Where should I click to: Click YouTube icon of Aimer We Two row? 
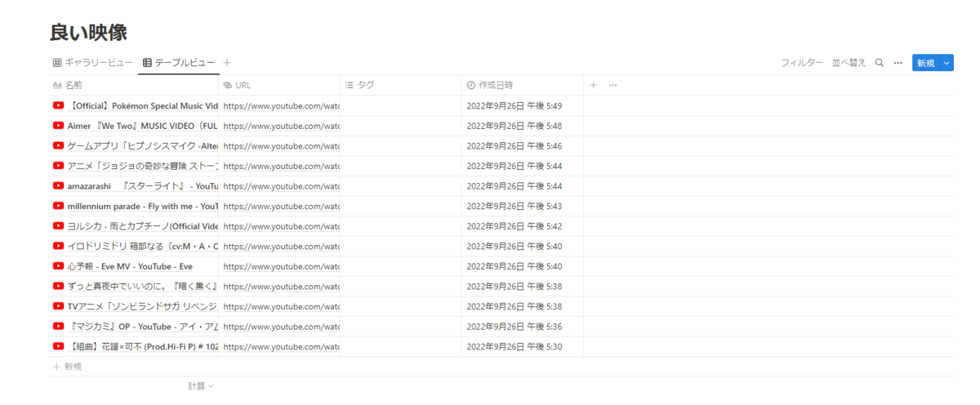point(58,126)
